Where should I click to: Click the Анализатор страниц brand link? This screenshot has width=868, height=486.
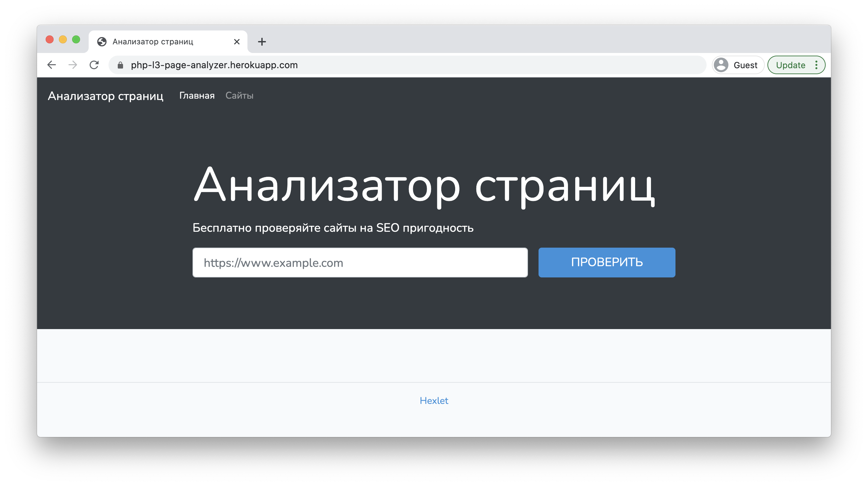106,96
